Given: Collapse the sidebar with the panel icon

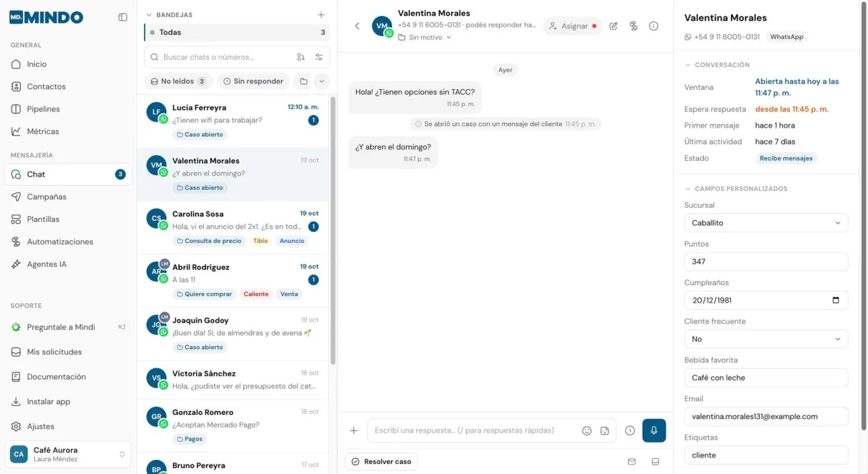Looking at the screenshot, I should click(x=123, y=17).
